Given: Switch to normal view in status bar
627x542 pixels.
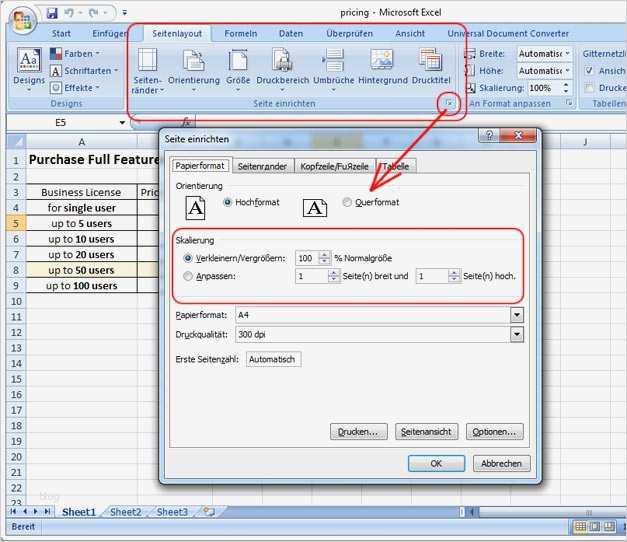Looking at the screenshot, I should (580, 526).
